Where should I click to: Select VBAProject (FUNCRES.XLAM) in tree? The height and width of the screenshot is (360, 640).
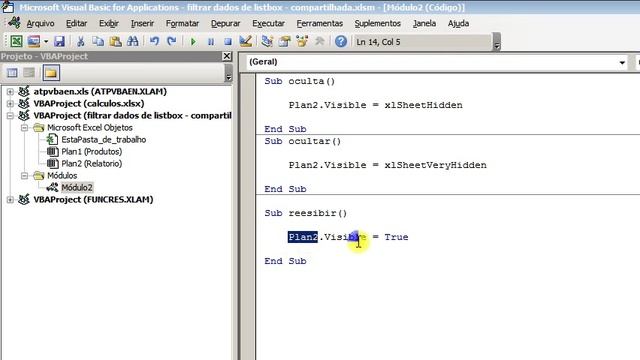pyautogui.click(x=93, y=200)
